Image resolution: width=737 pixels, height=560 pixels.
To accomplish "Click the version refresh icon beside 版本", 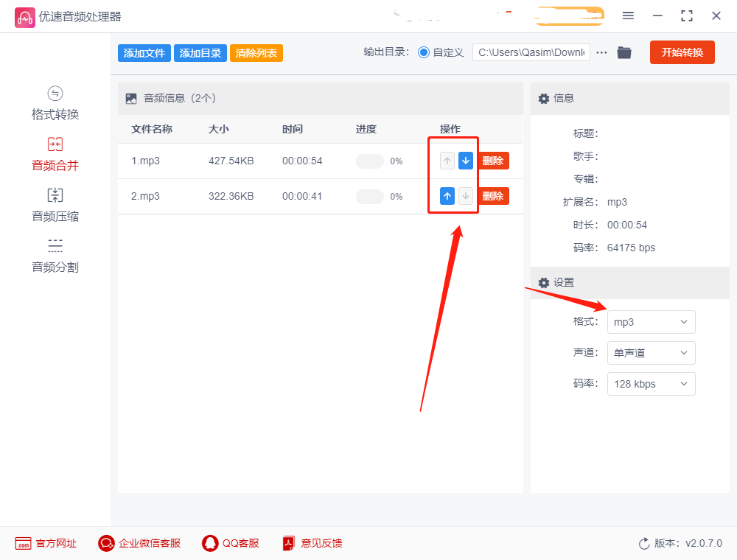I will [644, 544].
